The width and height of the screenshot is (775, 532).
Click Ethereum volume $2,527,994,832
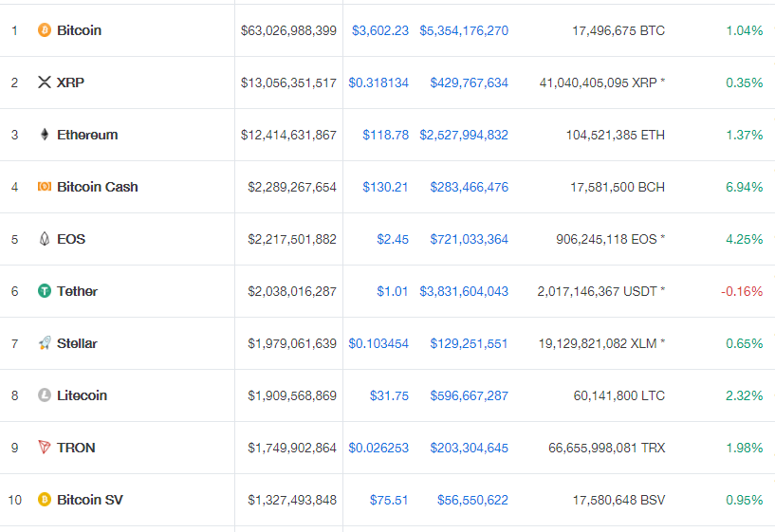coord(464,135)
